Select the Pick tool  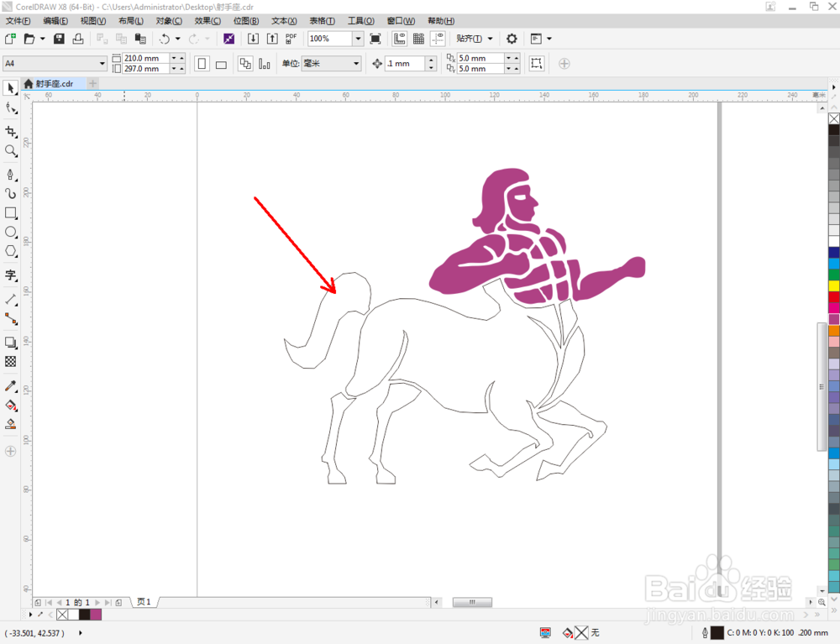[x=10, y=88]
